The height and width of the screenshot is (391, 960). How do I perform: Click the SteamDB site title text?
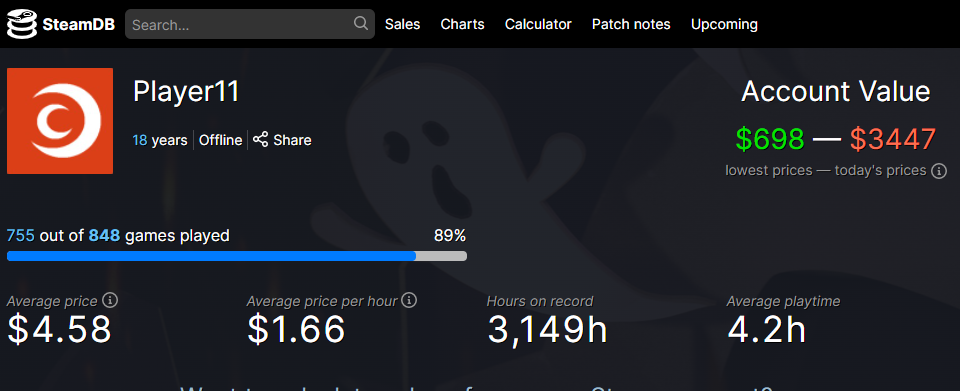78,24
